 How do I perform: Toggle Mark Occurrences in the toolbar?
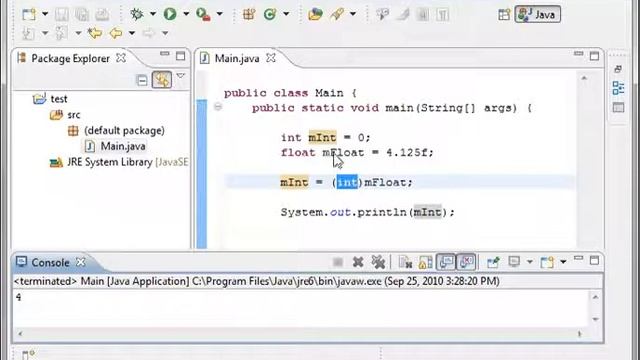point(402,15)
